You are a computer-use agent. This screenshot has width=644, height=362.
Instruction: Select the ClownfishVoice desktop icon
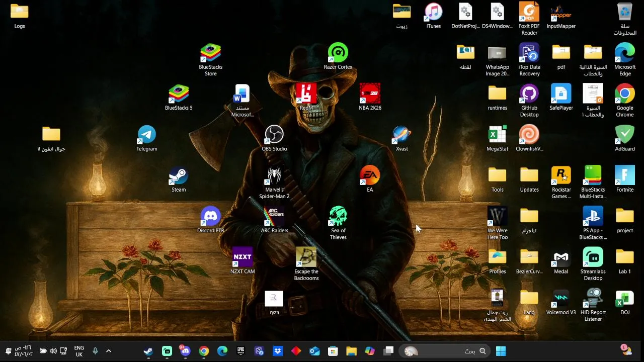(x=529, y=139)
